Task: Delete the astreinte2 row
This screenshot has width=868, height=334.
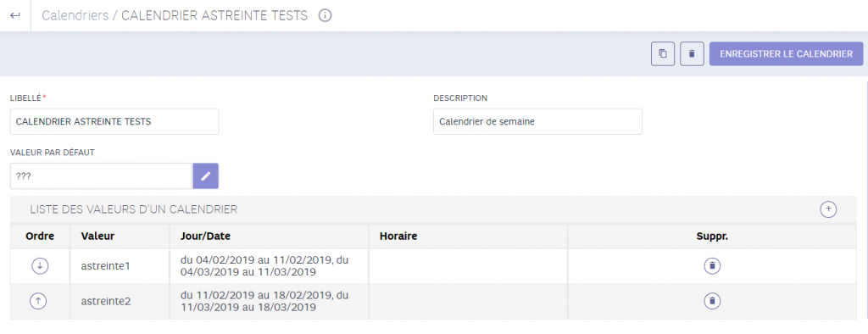Action: pyautogui.click(x=712, y=301)
